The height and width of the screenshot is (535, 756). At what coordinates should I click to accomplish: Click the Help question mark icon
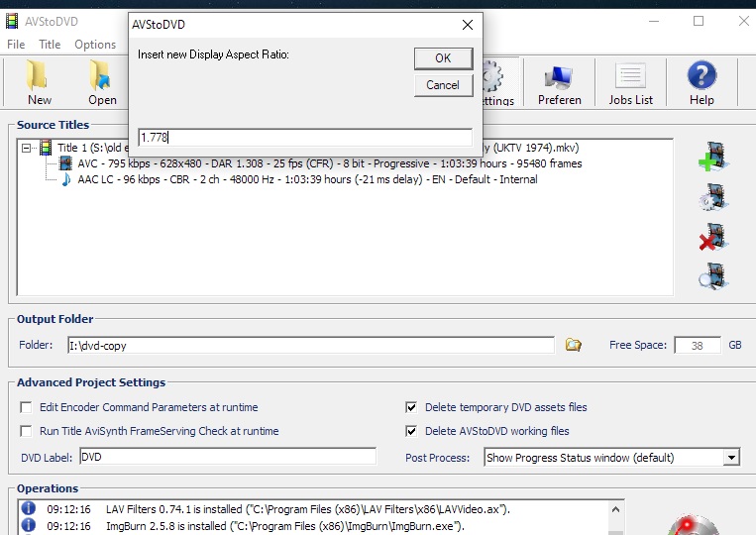pyautogui.click(x=702, y=74)
